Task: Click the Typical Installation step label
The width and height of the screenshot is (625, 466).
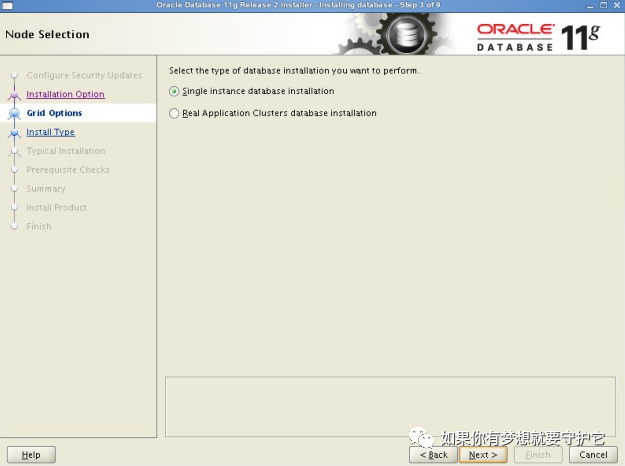Action: click(x=66, y=151)
